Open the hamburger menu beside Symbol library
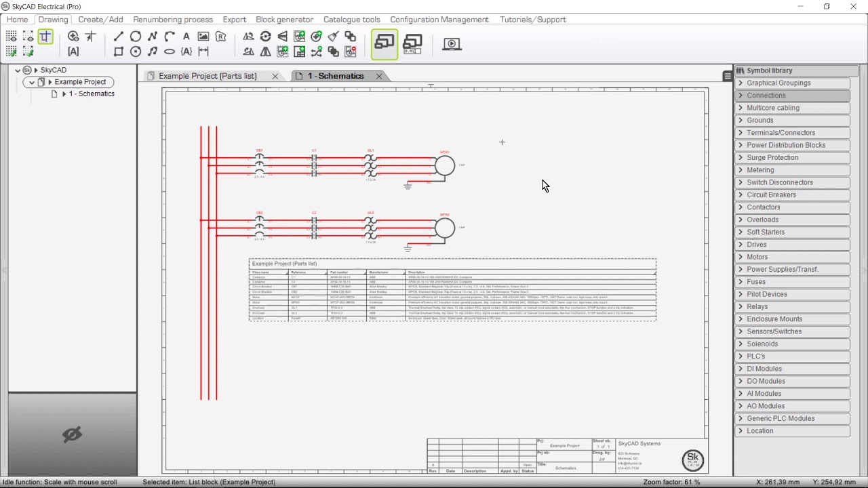868x488 pixels. tap(728, 76)
